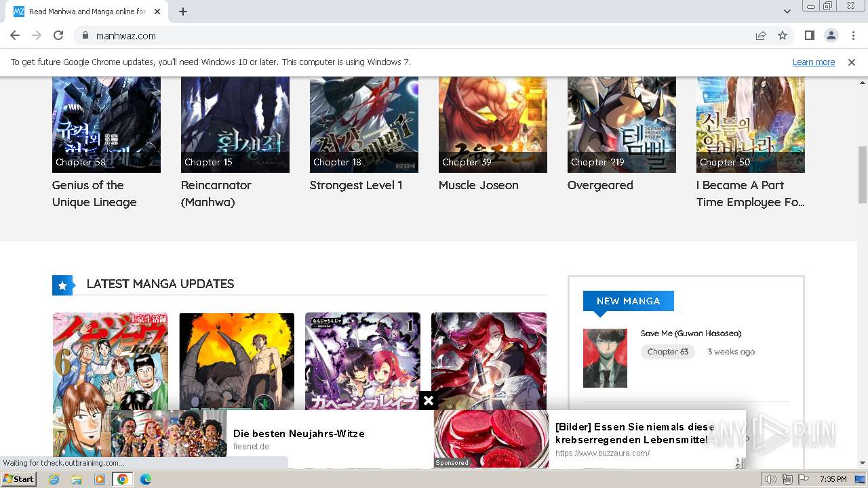
Task: Open the red-haired character manga cover
Action: click(x=489, y=361)
